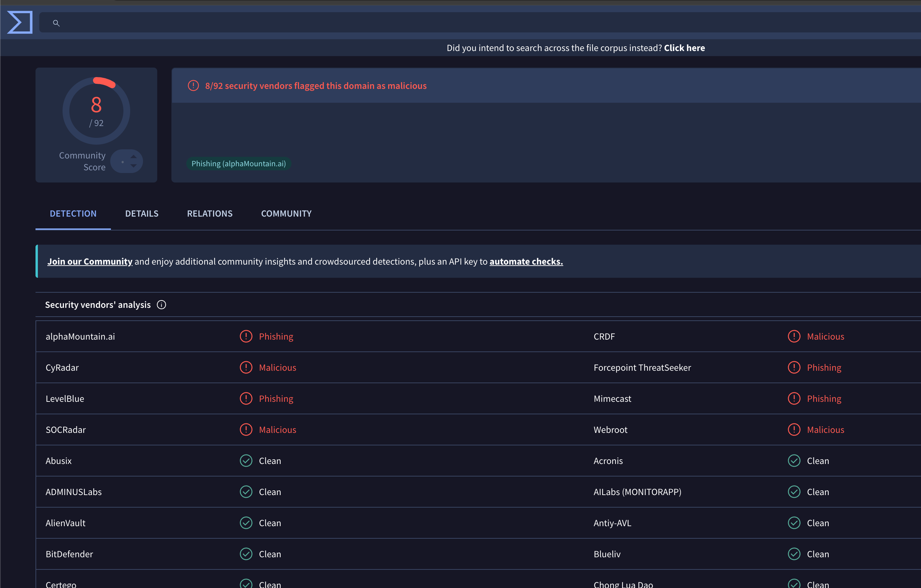Select the Antiy-AVL vendor name
This screenshot has height=588, width=921.
(612, 523)
